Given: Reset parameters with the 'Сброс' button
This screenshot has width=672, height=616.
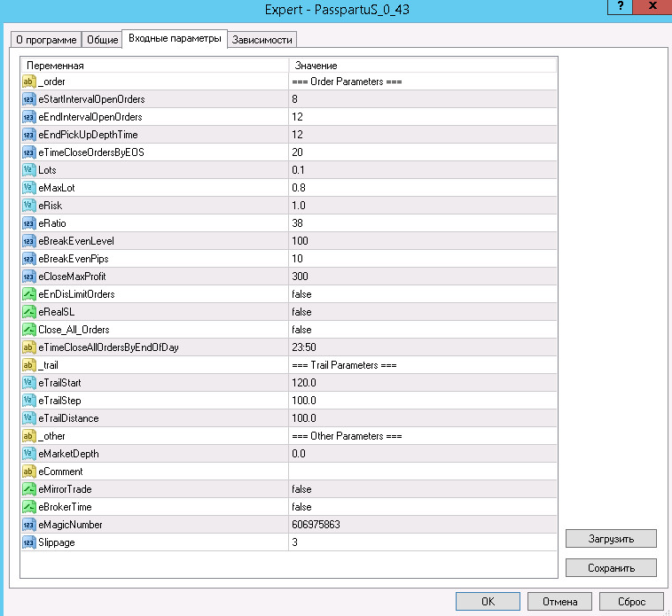Looking at the screenshot, I should click(x=631, y=602).
